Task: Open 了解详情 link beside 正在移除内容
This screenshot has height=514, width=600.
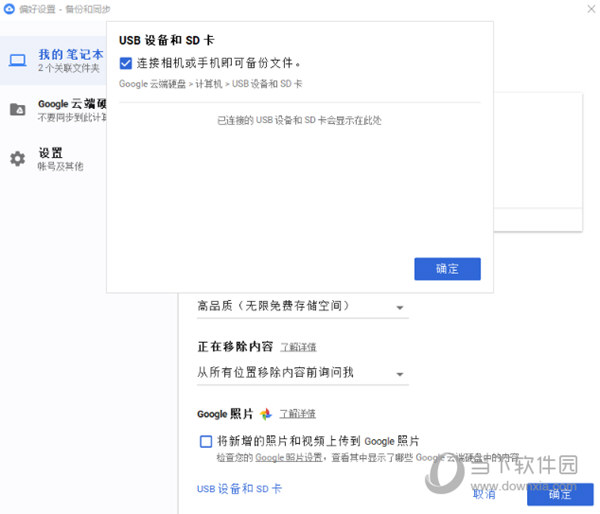Action: point(298,347)
